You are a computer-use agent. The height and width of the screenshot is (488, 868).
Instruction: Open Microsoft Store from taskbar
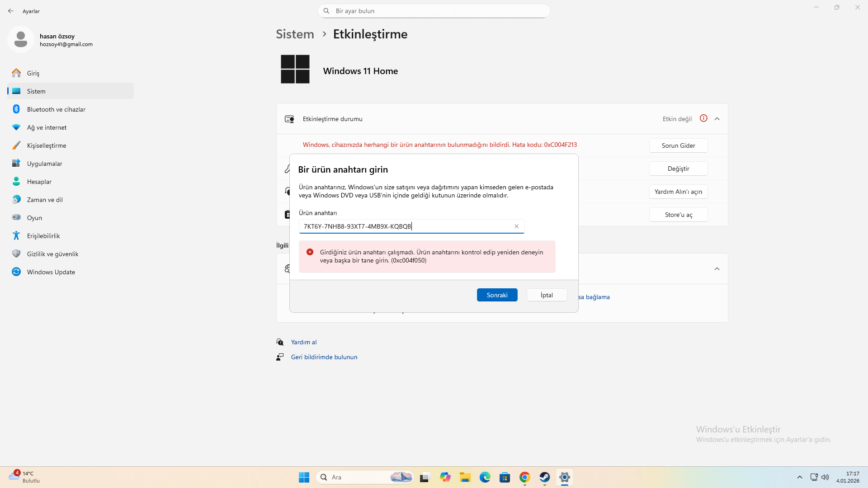pos(505,477)
